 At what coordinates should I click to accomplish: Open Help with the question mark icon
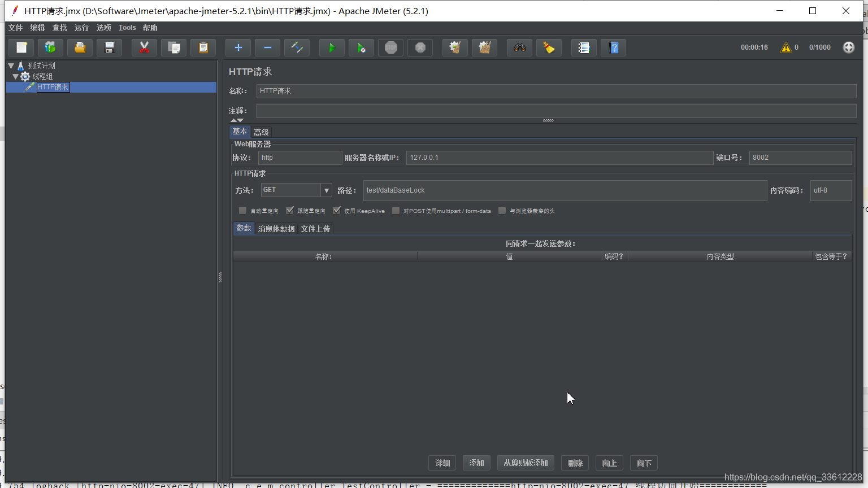[613, 47]
